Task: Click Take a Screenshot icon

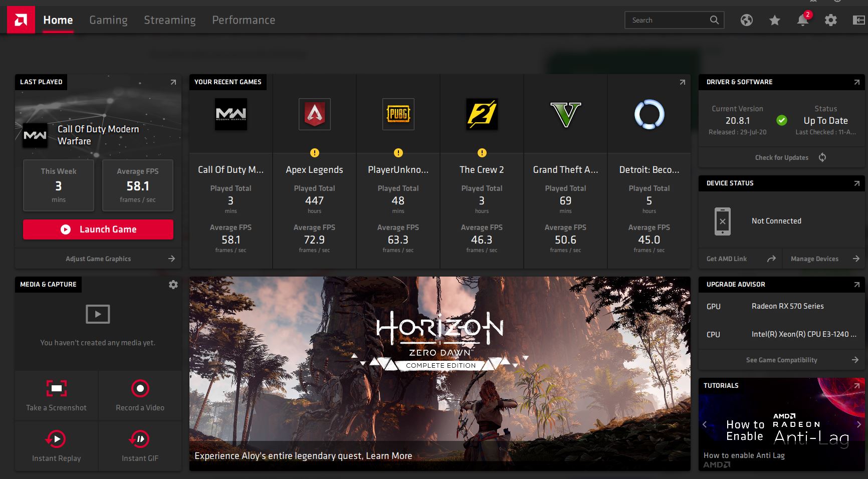Action: coord(57,388)
